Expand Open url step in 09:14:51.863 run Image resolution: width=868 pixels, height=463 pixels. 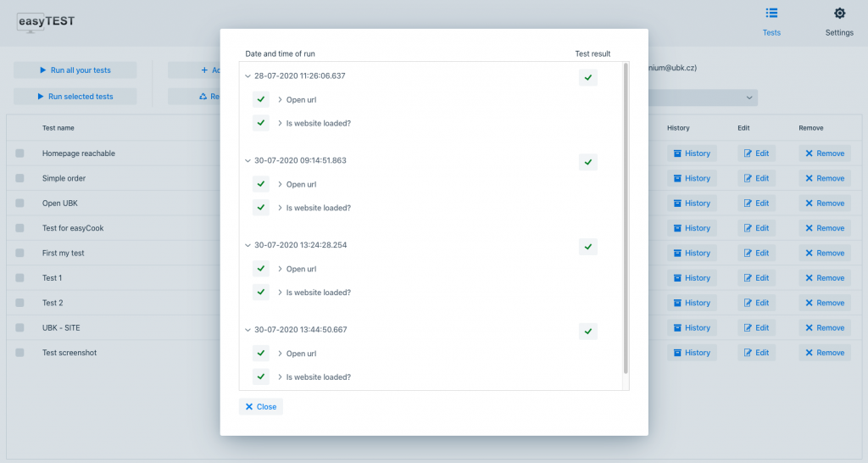coord(280,184)
